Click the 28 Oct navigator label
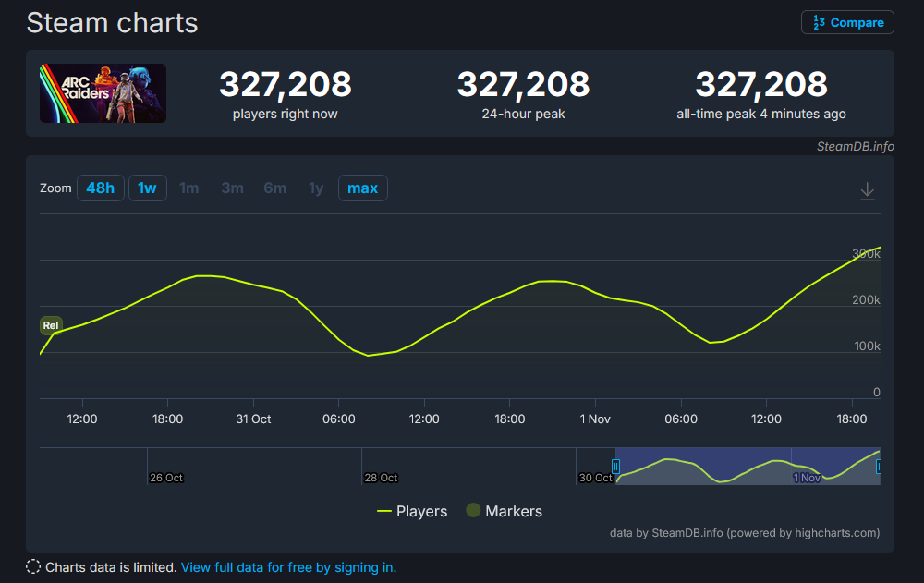924x583 pixels. pyautogui.click(x=381, y=478)
